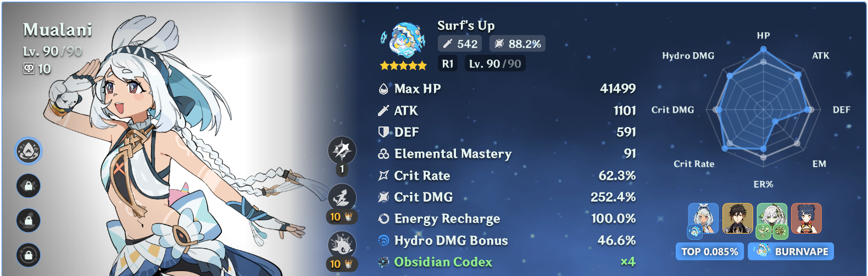This screenshot has height=276, width=868.
Task: Click the Hydro DMG Bonus element icon
Action: (x=383, y=240)
